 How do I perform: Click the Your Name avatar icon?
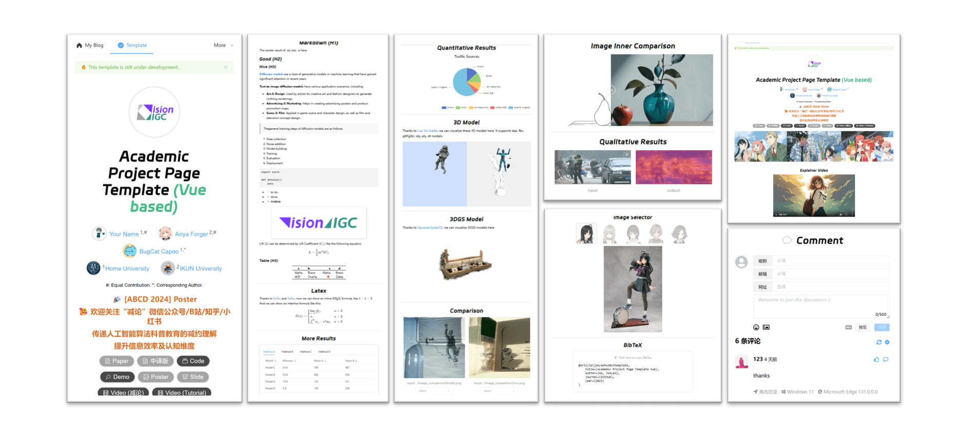(x=99, y=234)
